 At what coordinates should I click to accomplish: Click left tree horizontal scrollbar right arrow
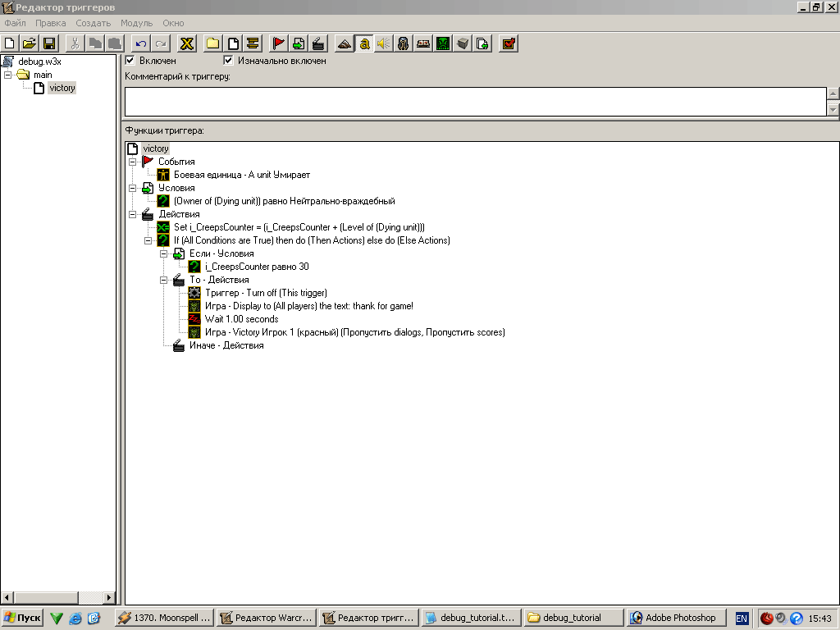(x=109, y=597)
